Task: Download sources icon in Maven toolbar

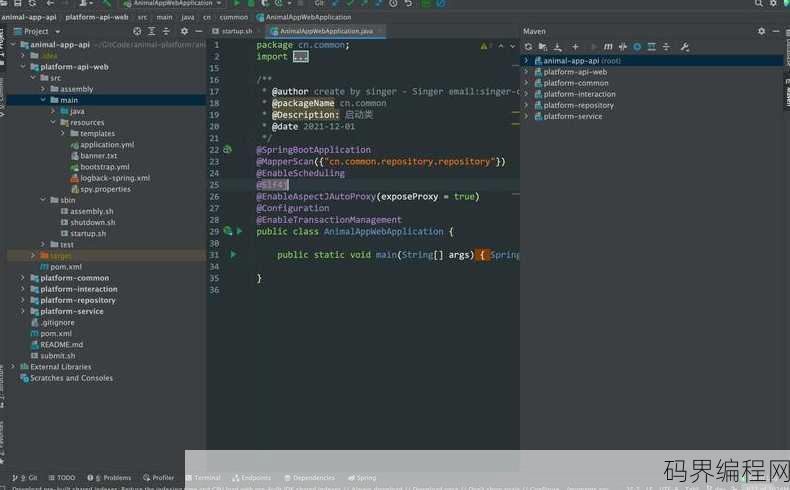Action: pyautogui.click(x=557, y=47)
